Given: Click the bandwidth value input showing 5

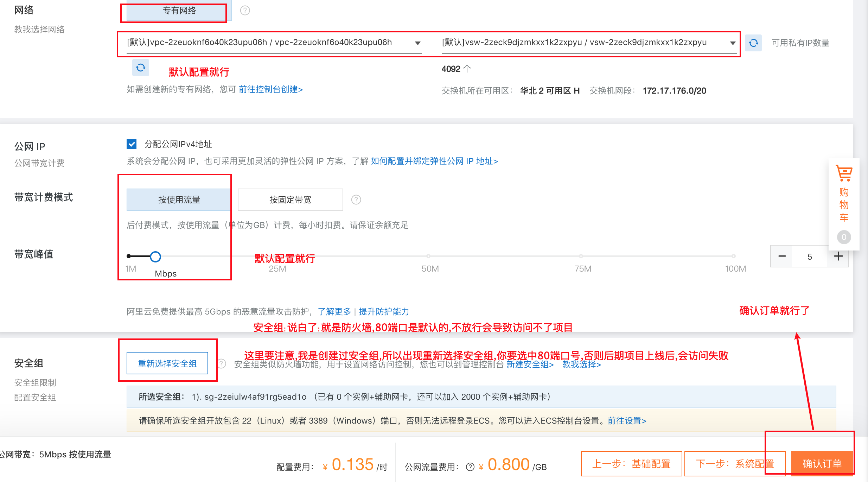Looking at the screenshot, I should click(809, 256).
